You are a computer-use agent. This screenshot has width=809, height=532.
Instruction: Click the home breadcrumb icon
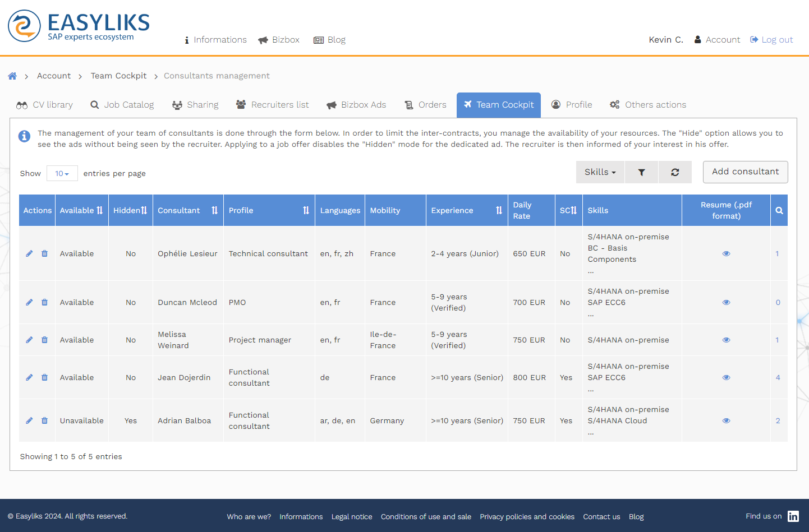point(12,76)
